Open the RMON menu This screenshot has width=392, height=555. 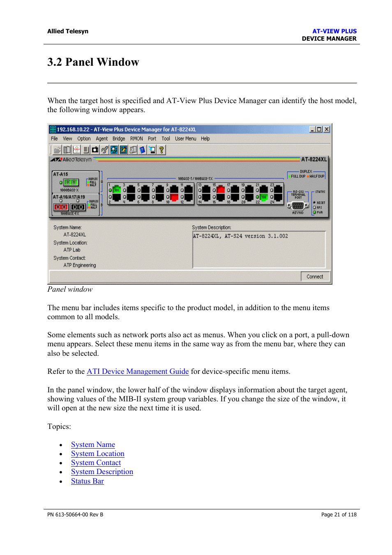point(136,139)
